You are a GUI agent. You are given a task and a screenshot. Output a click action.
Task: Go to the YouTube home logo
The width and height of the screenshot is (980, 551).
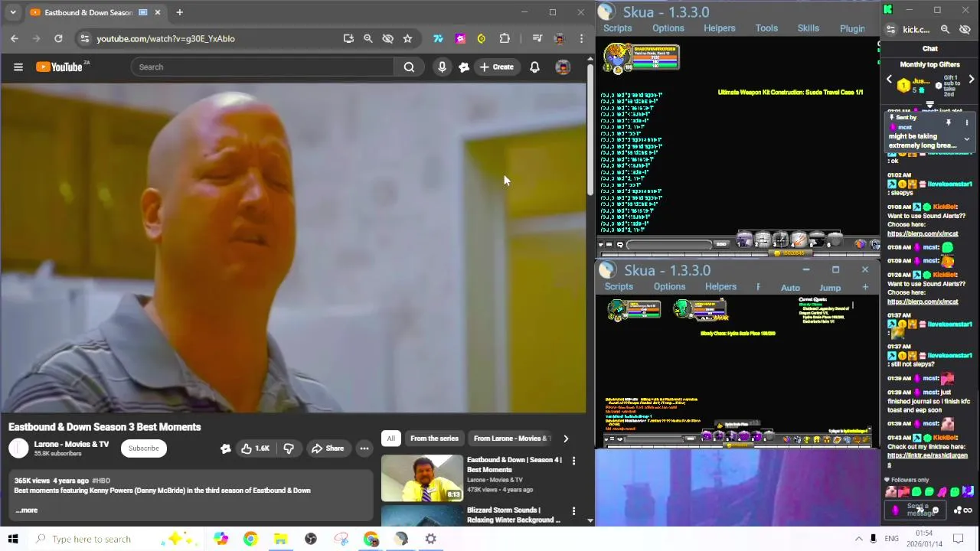60,67
